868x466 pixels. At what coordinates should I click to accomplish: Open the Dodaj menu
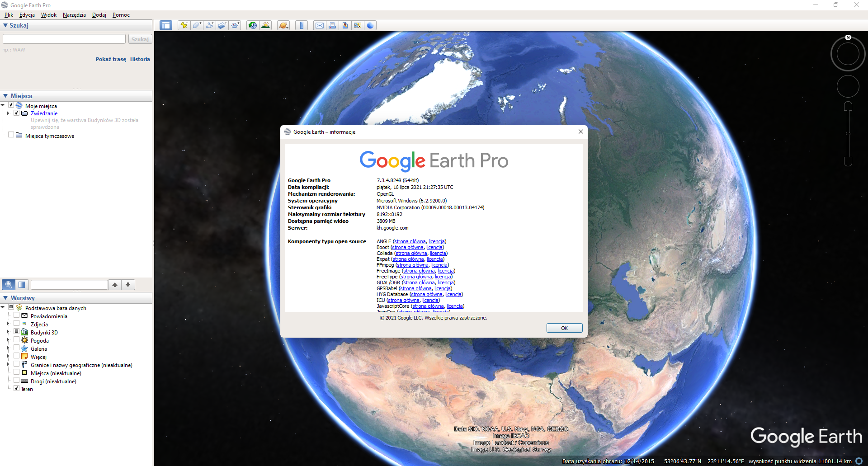click(x=99, y=15)
